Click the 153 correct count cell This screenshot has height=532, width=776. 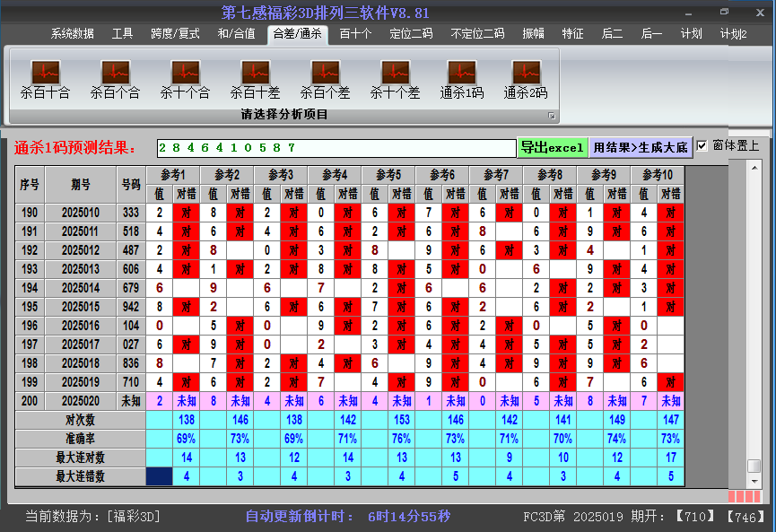401,420
